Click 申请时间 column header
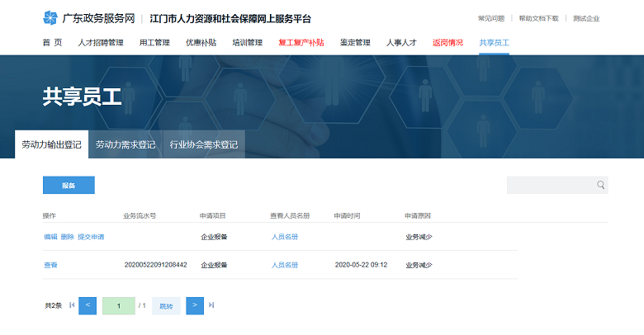This screenshot has height=335, width=644. coord(347,215)
